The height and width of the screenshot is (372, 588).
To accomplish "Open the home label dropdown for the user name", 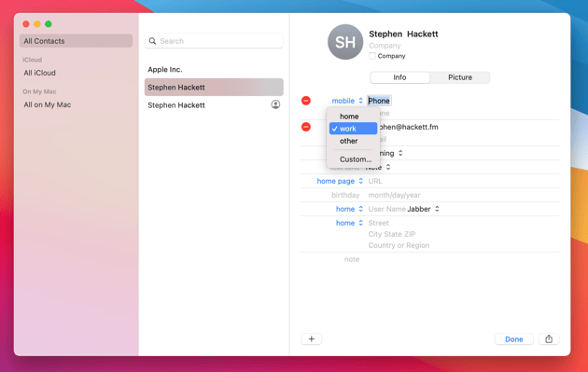I will click(x=349, y=209).
